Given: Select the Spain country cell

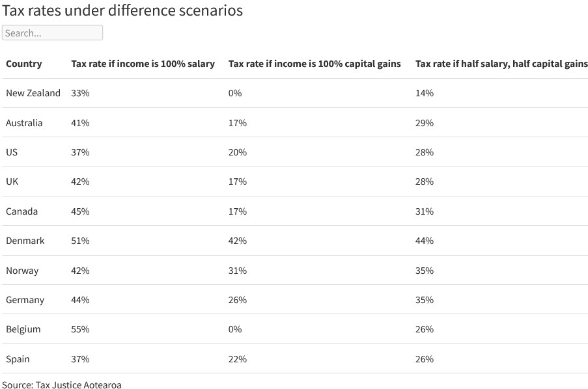Looking at the screenshot, I should (18, 359).
